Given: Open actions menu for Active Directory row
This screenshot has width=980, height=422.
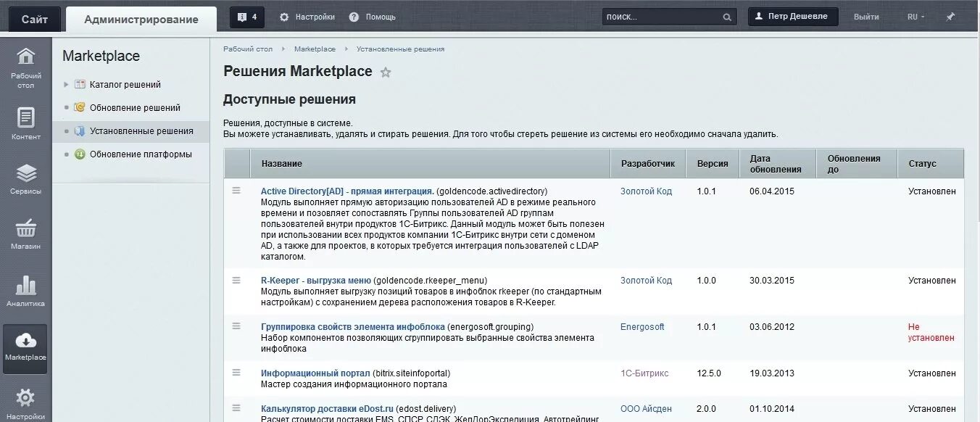Looking at the screenshot, I should [236, 191].
